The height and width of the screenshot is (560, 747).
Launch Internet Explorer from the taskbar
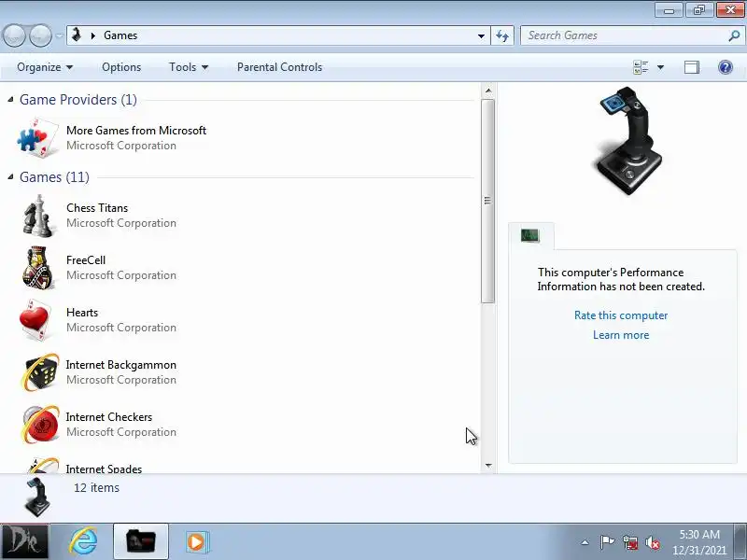[83, 542]
